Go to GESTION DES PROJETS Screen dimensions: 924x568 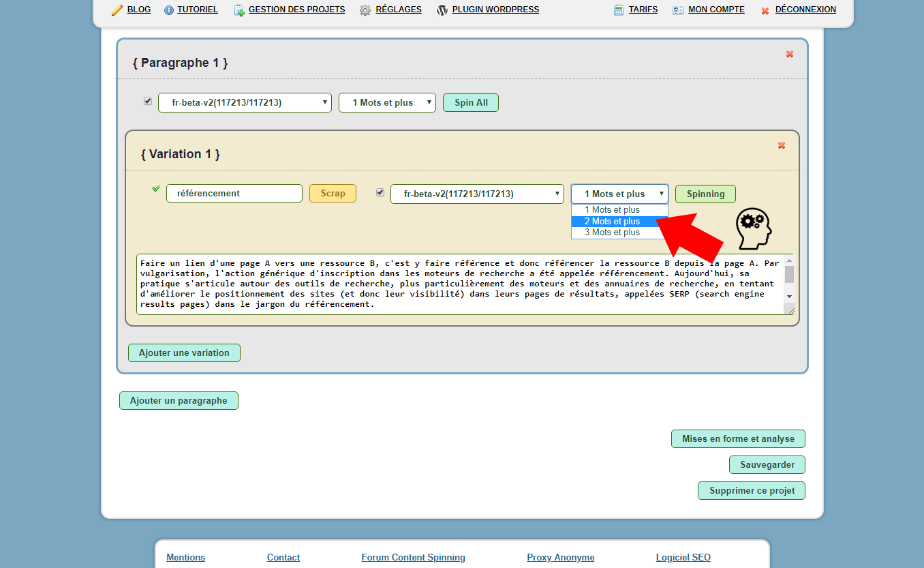(x=297, y=10)
